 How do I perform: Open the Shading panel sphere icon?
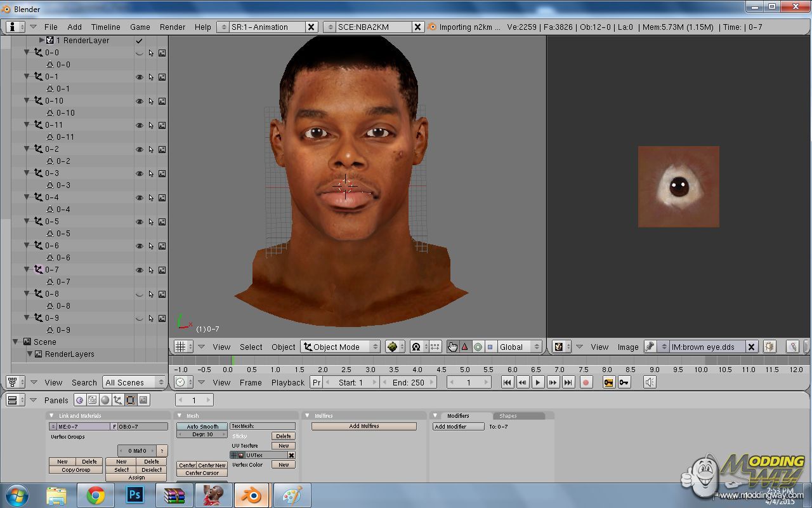point(105,400)
